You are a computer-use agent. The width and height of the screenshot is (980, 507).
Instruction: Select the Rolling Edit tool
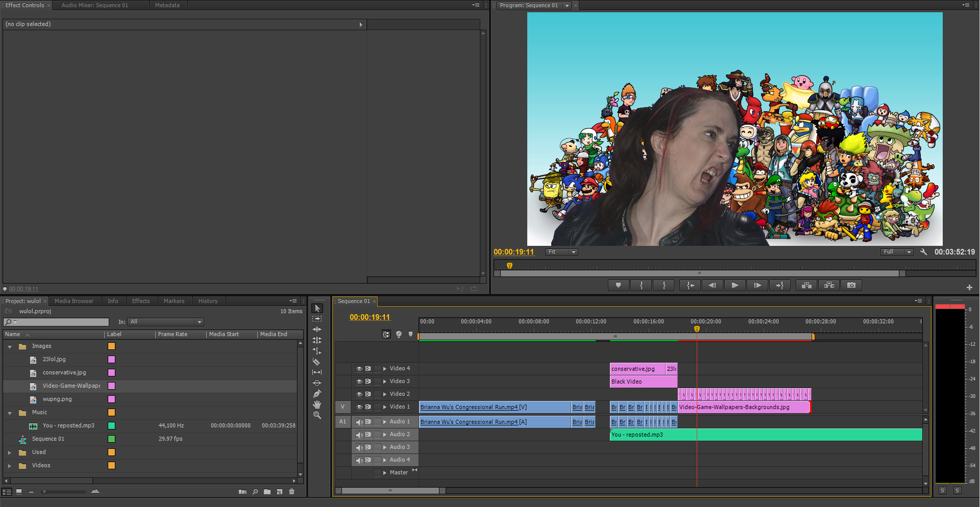(x=317, y=340)
